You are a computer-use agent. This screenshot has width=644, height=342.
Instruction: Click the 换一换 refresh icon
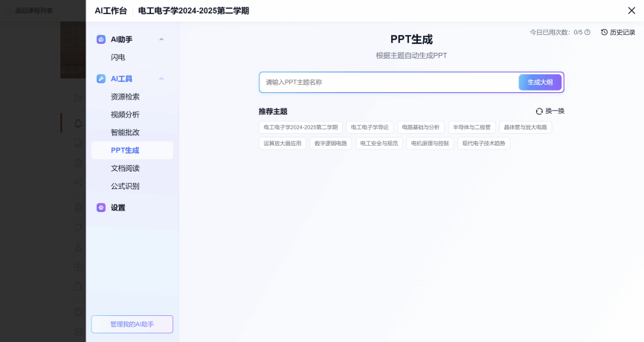point(539,112)
